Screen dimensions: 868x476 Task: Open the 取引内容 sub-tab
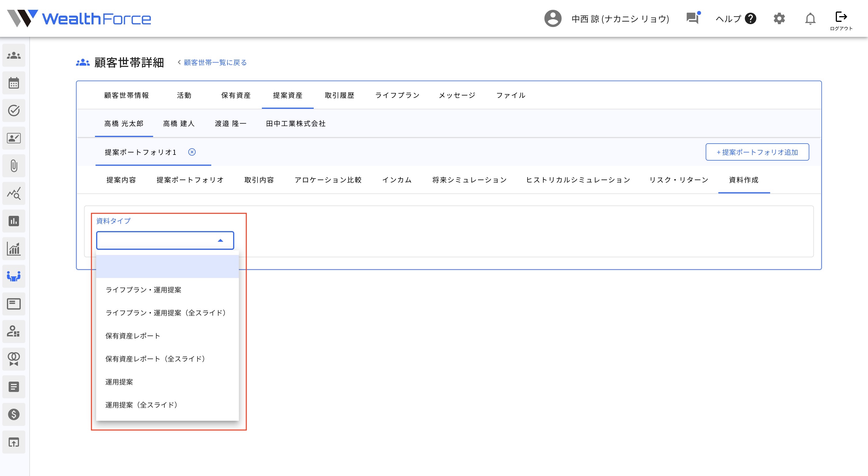click(259, 180)
